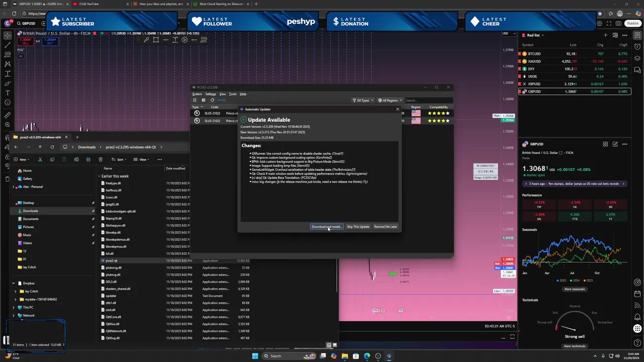This screenshot has width=644, height=362.
Task: Select XRPUSD in watchlist
Action: 575,84
